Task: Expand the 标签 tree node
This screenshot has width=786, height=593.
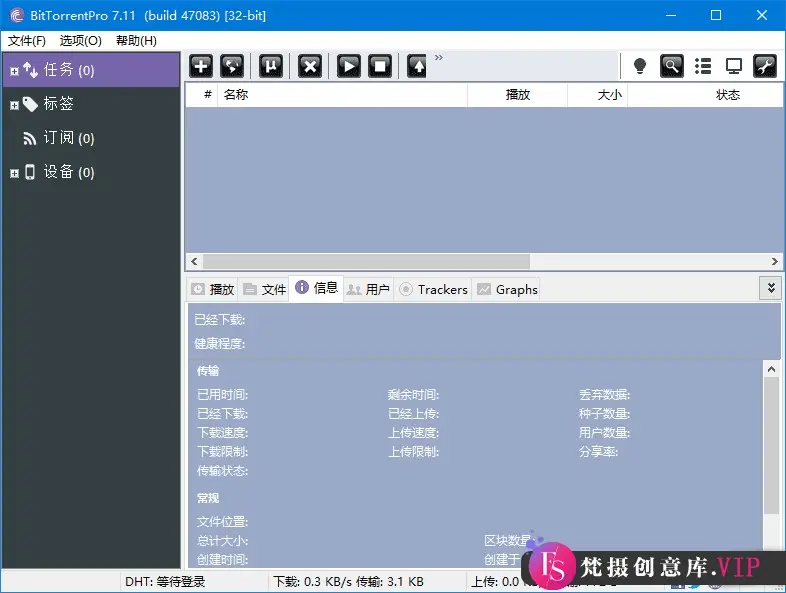Action: (x=15, y=105)
